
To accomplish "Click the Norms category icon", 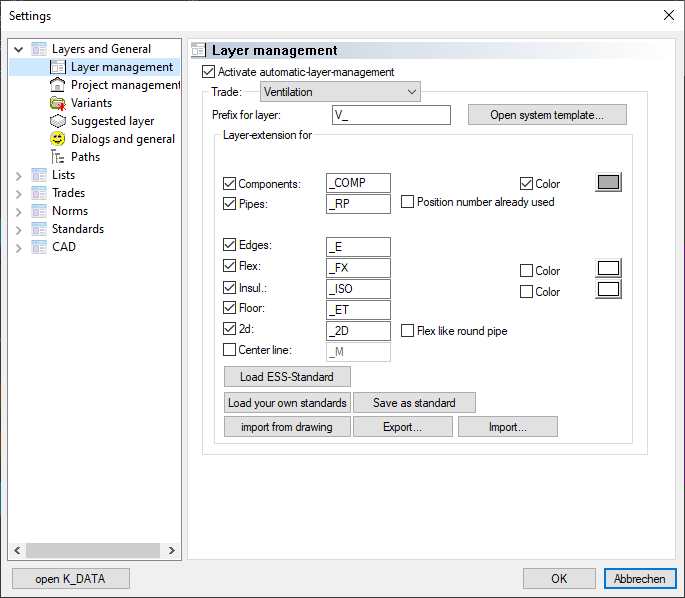I will tap(39, 211).
